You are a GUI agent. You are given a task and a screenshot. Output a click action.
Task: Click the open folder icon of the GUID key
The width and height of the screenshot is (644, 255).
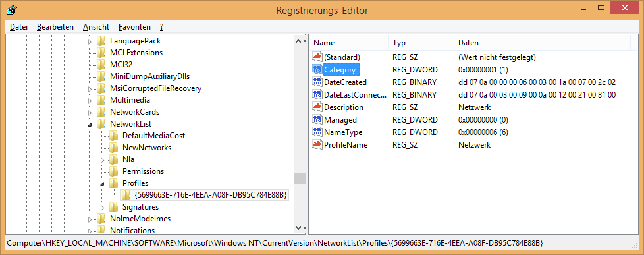tap(126, 194)
